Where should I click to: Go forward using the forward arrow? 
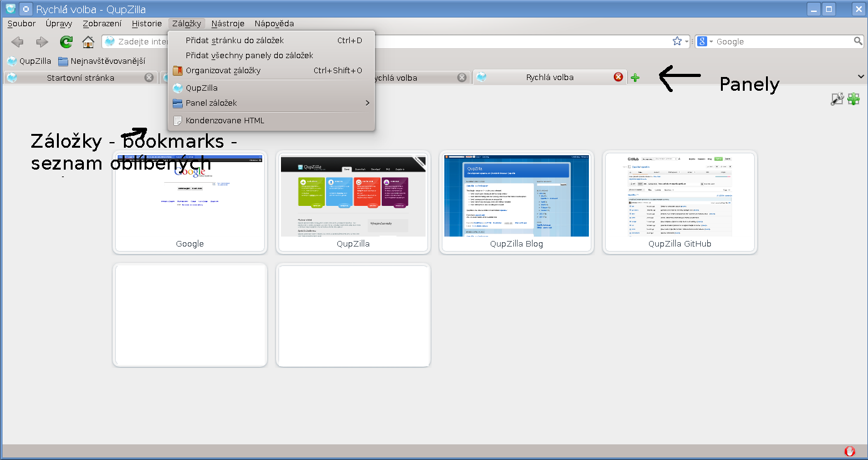coord(42,42)
